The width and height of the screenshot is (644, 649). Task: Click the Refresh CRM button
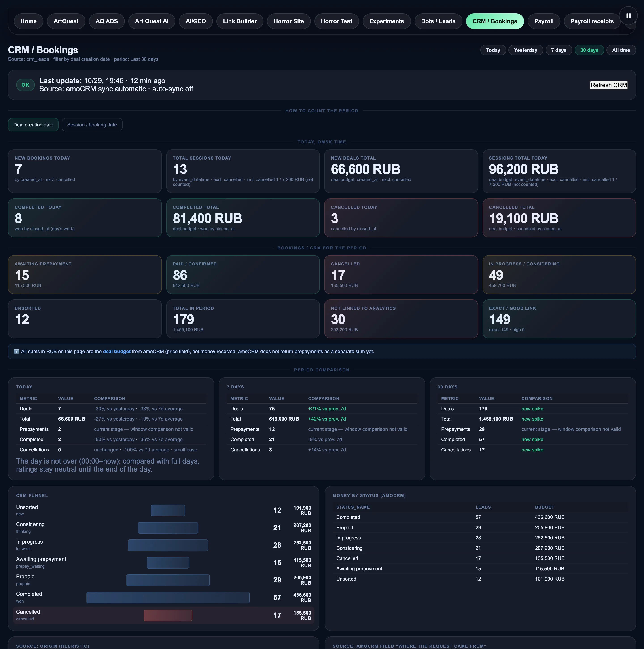pos(609,85)
